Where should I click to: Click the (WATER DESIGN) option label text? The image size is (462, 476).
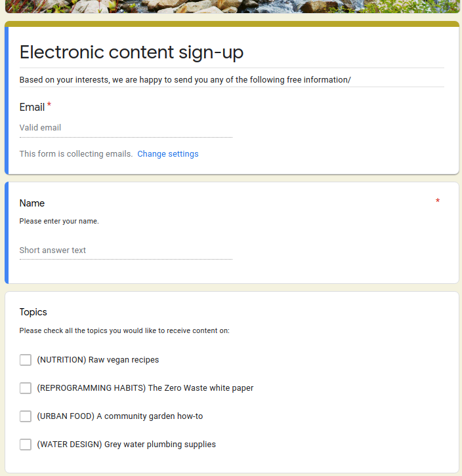(x=126, y=445)
